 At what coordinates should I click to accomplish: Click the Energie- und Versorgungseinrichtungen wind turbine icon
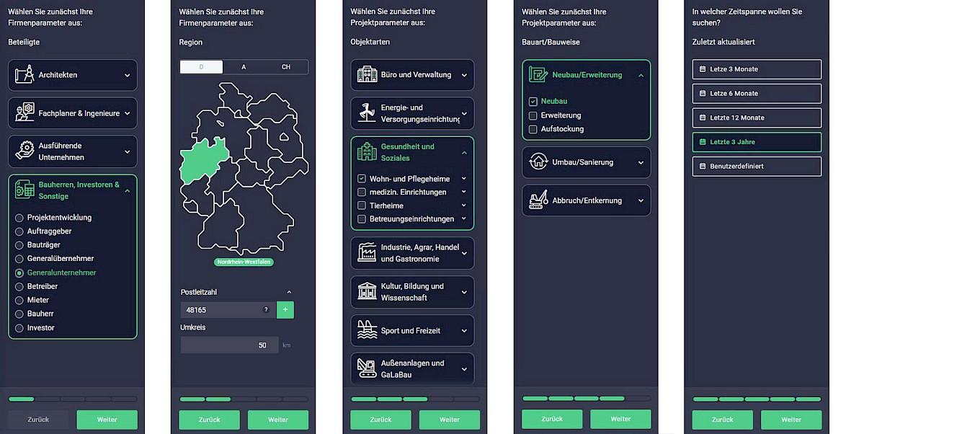(x=367, y=112)
